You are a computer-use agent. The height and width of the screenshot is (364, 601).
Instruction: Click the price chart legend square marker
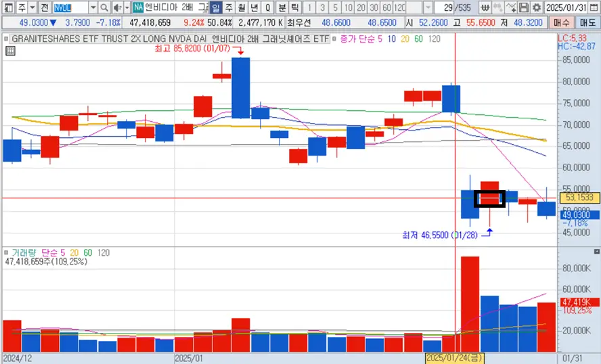(6, 39)
